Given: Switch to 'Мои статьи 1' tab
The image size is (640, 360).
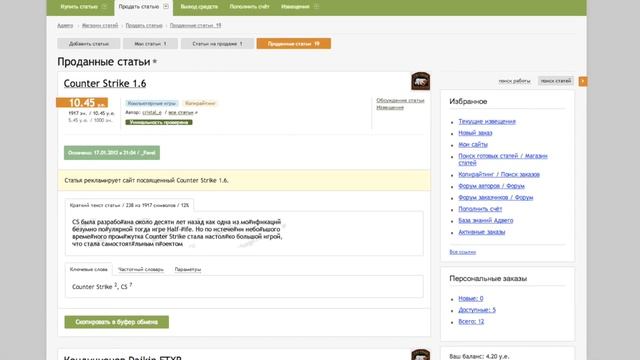Looking at the screenshot, I should [150, 44].
